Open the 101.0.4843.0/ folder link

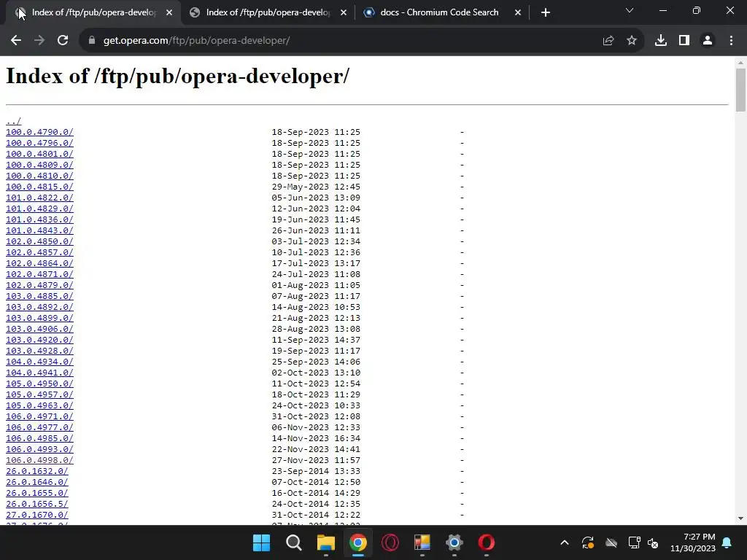click(x=39, y=230)
